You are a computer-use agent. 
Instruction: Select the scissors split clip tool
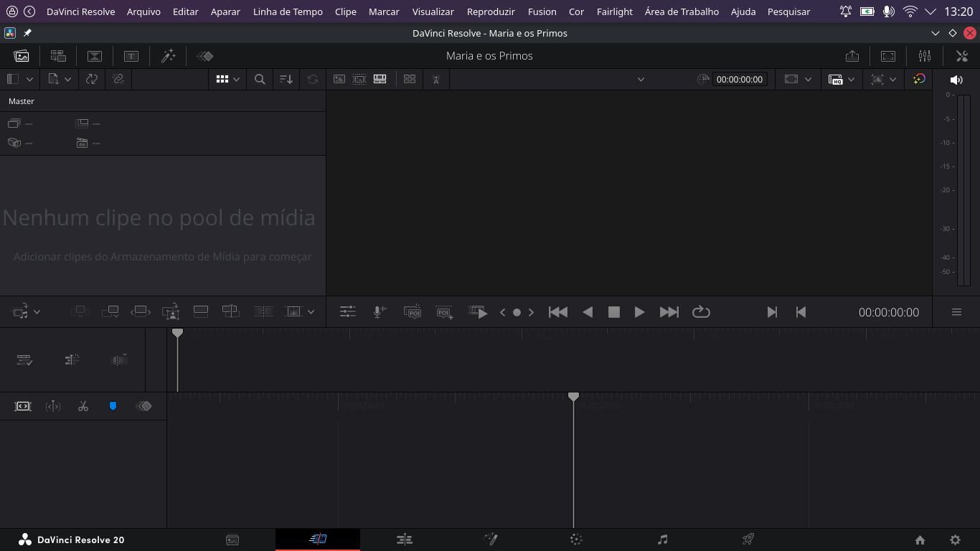pos(83,406)
